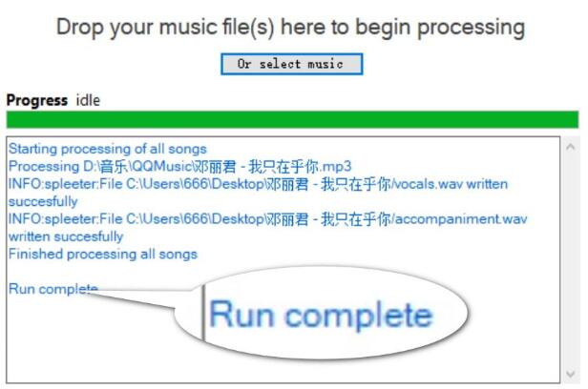Click the scrollbar down arrow in log
This screenshot has width=588, height=389.
click(x=571, y=374)
